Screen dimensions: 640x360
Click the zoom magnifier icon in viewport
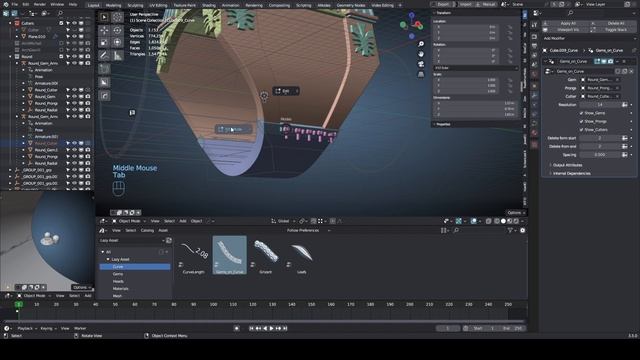point(421,44)
